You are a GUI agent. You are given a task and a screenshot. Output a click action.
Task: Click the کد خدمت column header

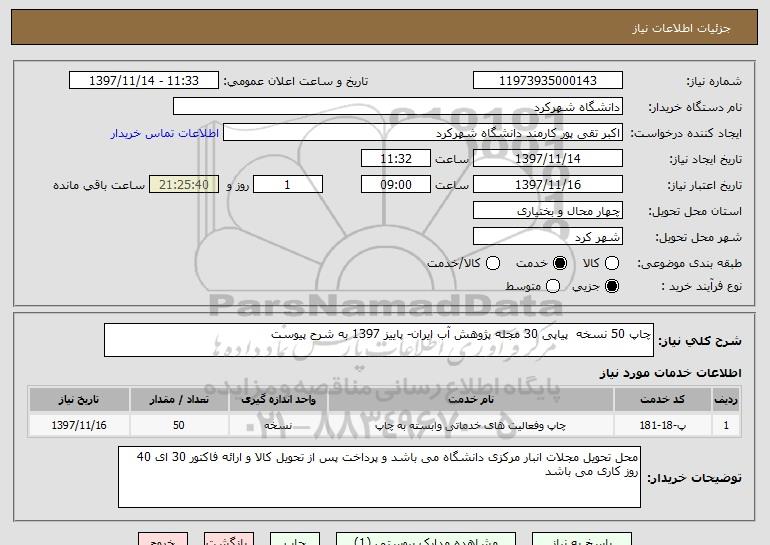point(662,399)
